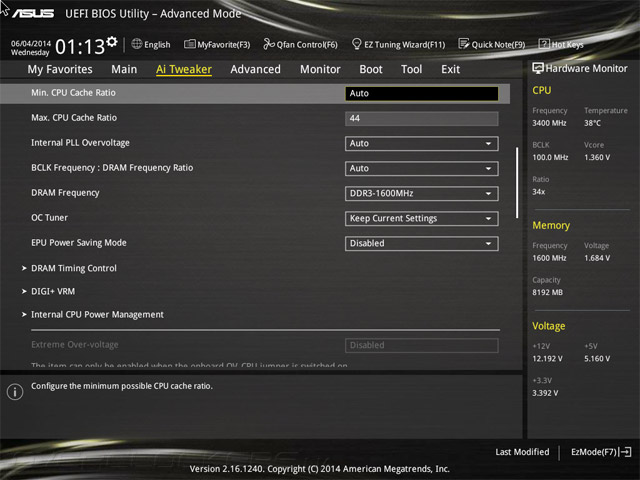Screen dimensions: 640x480
Task: Click the Extreme Over-voltage Disabled field
Action: [422, 345]
